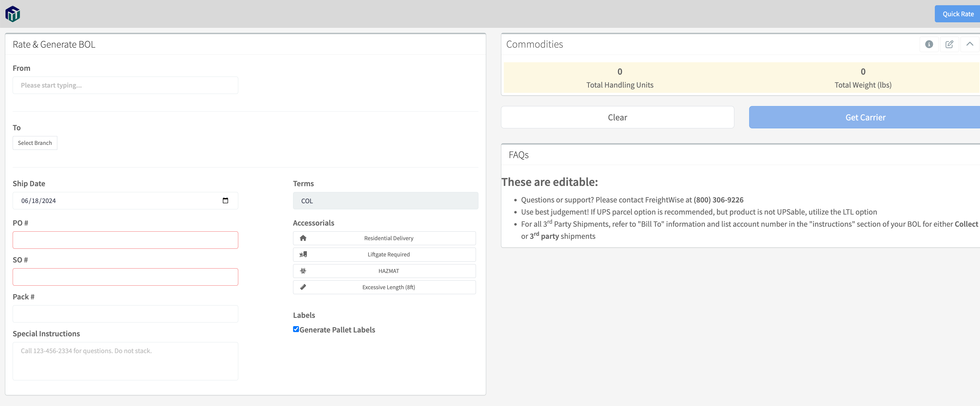Click the edit pencil icon on Commodities panel
Screen dimensions: 980x406
(950, 44)
